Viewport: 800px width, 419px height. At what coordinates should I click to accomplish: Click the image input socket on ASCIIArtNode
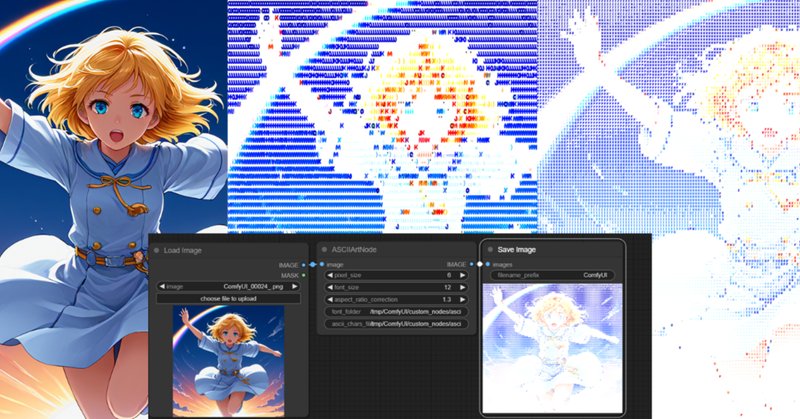point(322,264)
